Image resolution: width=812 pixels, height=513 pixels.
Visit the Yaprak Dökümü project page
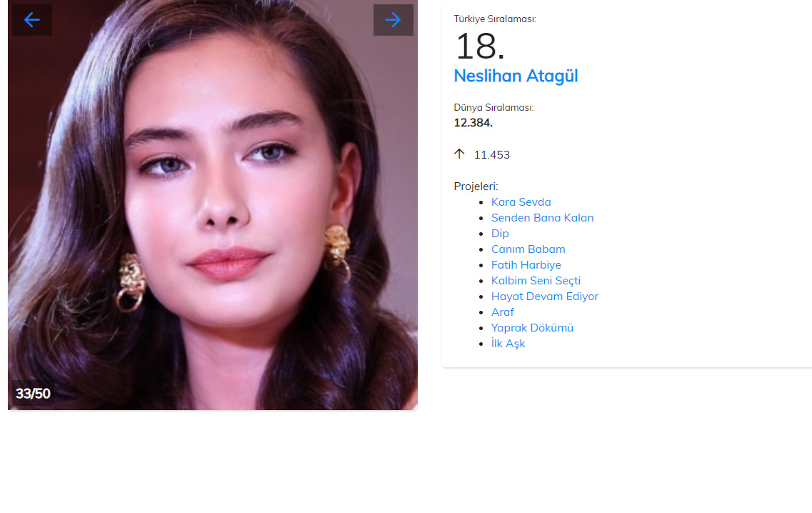532,328
